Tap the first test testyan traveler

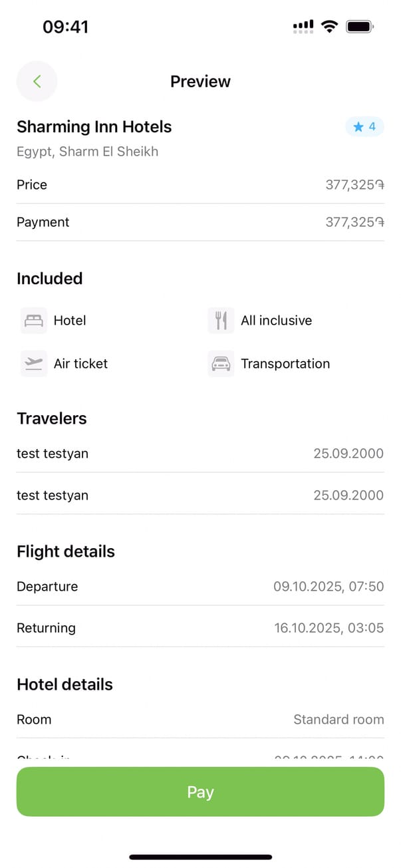tap(200, 454)
